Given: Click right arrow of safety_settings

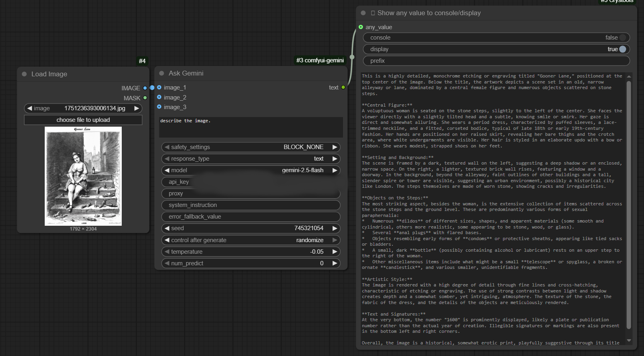Looking at the screenshot, I should tap(335, 147).
